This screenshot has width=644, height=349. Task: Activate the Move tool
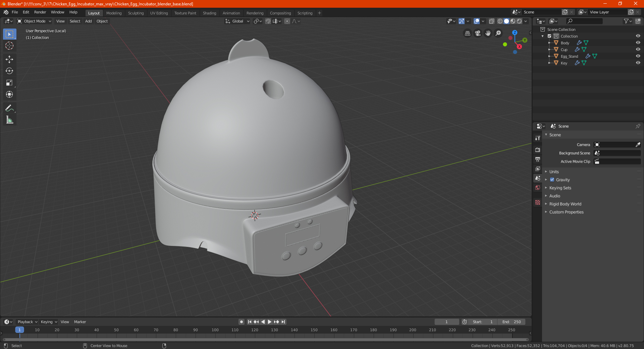(9, 59)
